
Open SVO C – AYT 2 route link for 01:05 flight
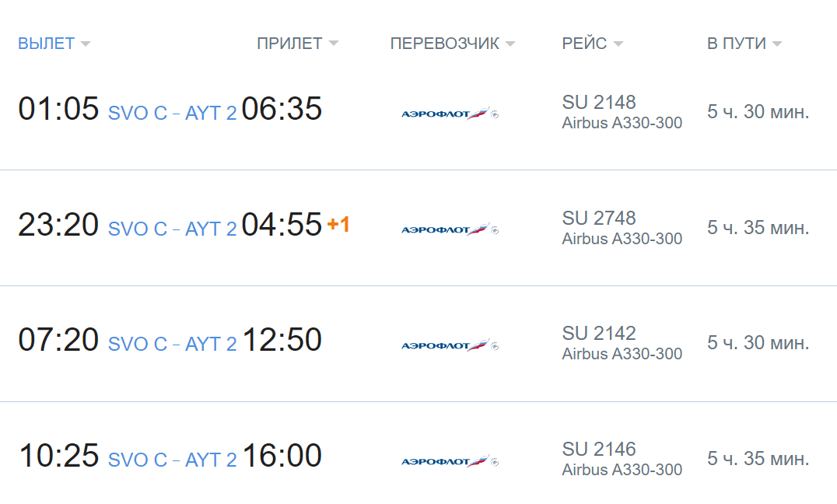coord(172,114)
